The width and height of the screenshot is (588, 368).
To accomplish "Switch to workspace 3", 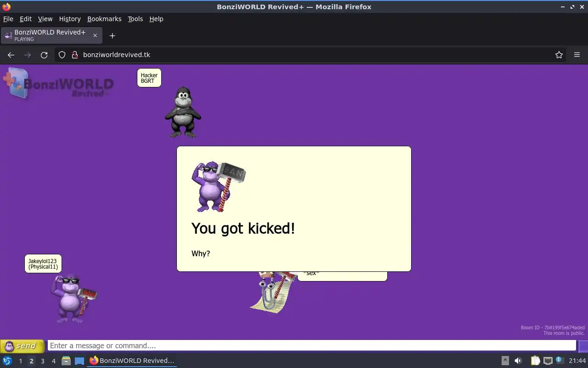I will tap(43, 361).
